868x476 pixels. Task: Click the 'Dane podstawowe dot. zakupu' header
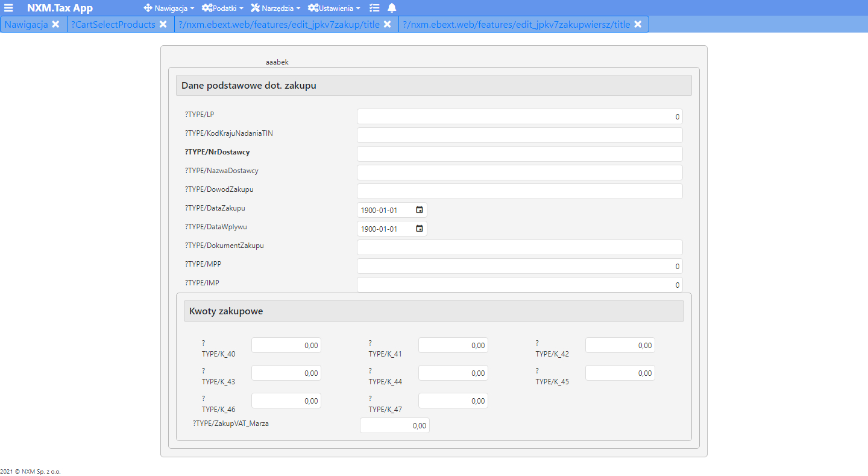click(434, 85)
